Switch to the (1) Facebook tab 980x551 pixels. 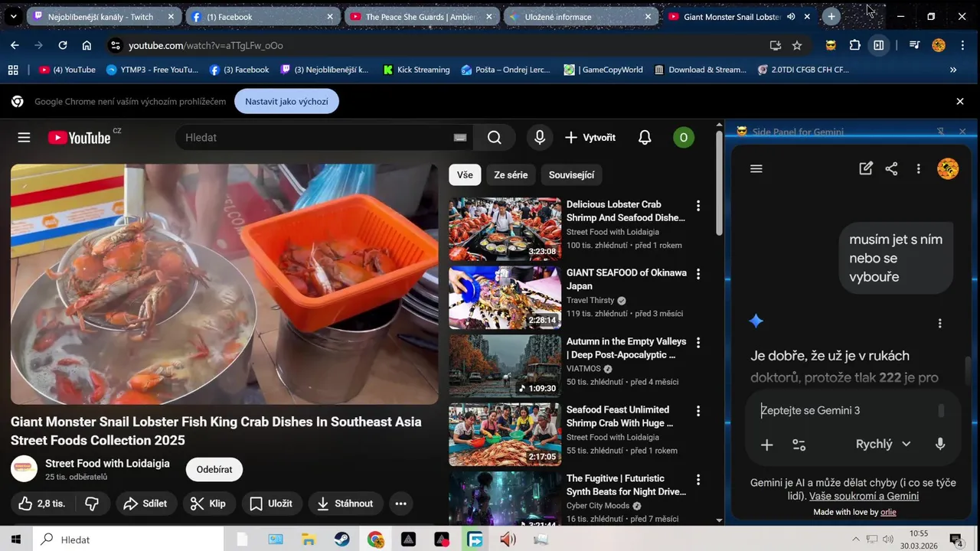pyautogui.click(x=264, y=16)
